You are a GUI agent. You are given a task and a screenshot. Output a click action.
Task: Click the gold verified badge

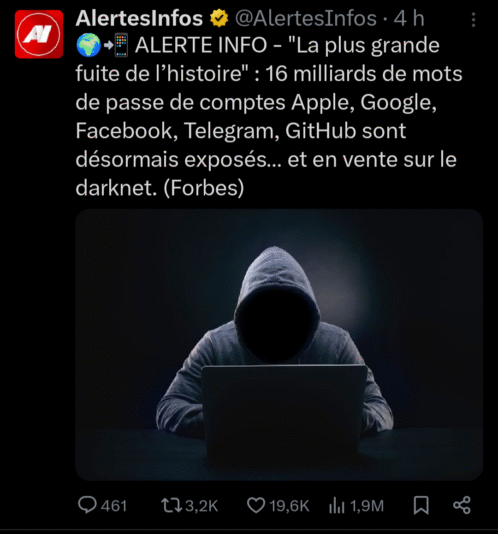tap(219, 18)
